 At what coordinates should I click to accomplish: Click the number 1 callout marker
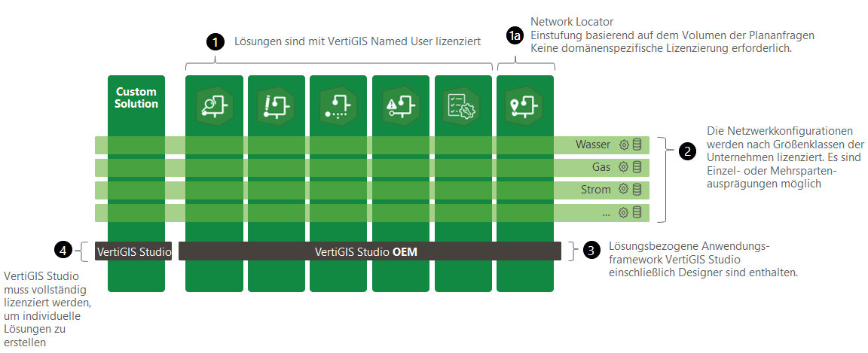(215, 42)
